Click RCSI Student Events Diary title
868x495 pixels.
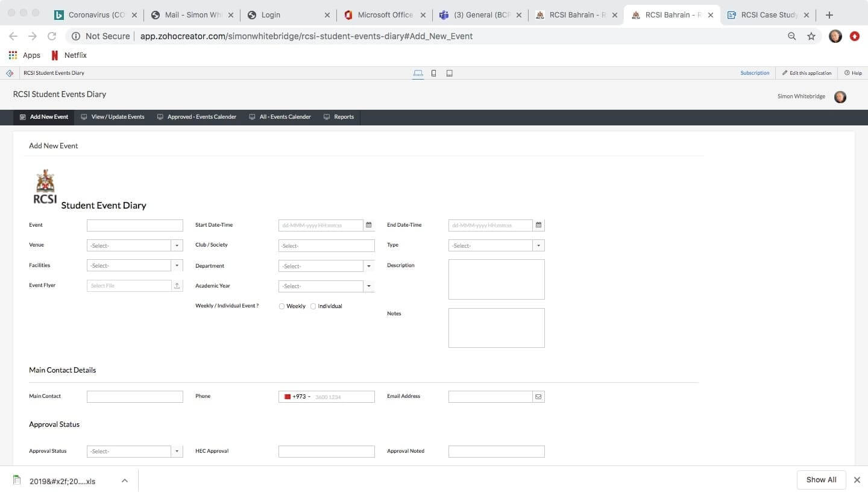click(60, 94)
